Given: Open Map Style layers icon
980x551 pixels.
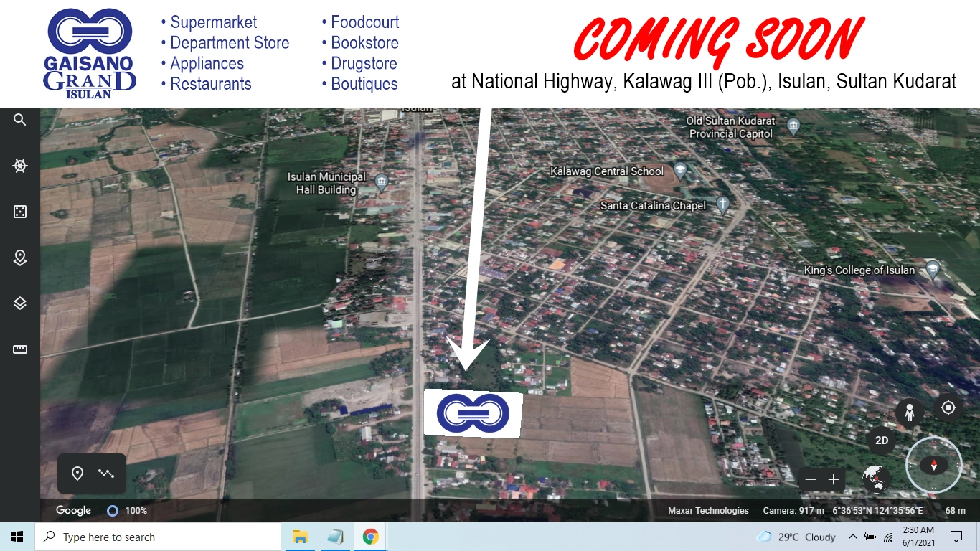Looking at the screenshot, I should pos(20,303).
